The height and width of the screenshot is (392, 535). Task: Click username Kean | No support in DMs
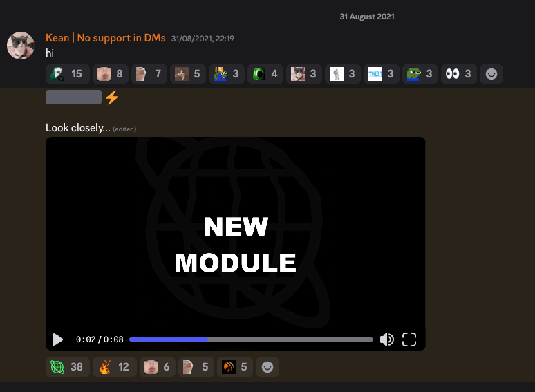106,38
